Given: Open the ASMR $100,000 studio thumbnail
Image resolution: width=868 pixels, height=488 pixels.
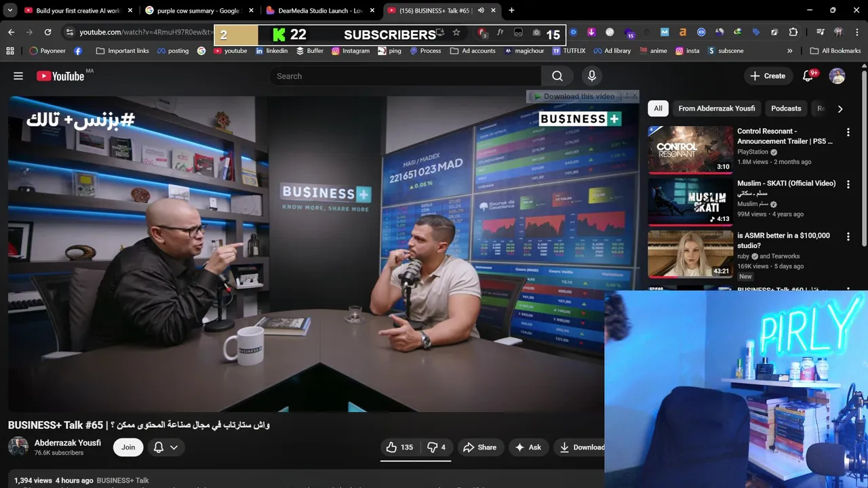Looking at the screenshot, I should [690, 254].
